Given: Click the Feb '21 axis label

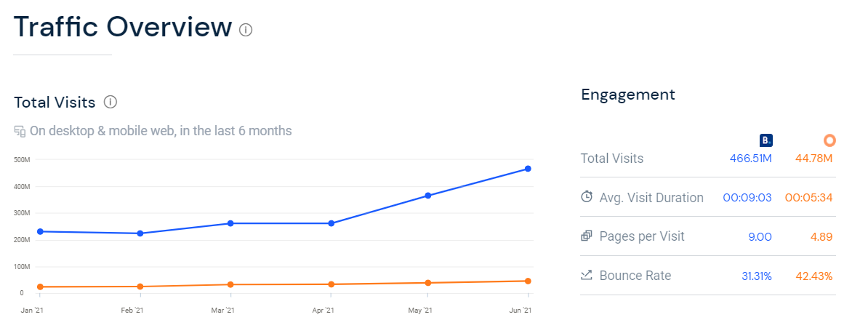Looking at the screenshot, I should click(132, 311).
